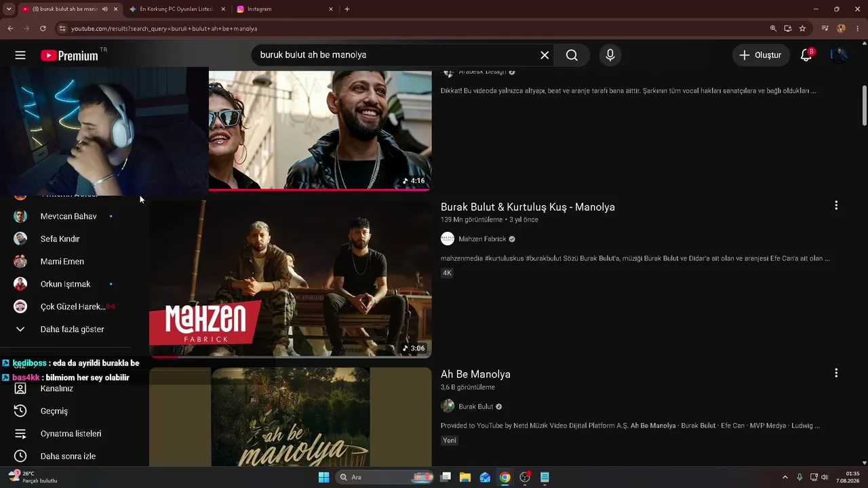Image resolution: width=868 pixels, height=488 pixels.
Task: Open the YouTube account avatar menu
Action: pyautogui.click(x=839, y=55)
